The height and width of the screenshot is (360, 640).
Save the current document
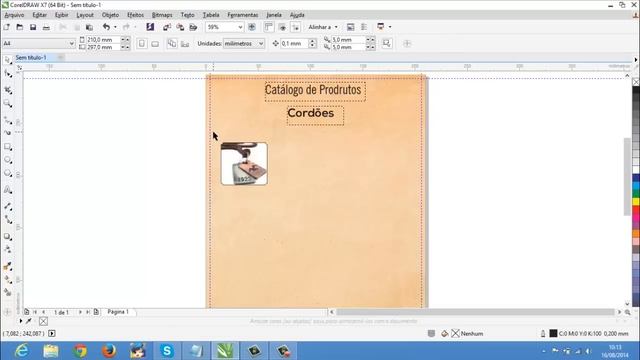click(x=33, y=27)
